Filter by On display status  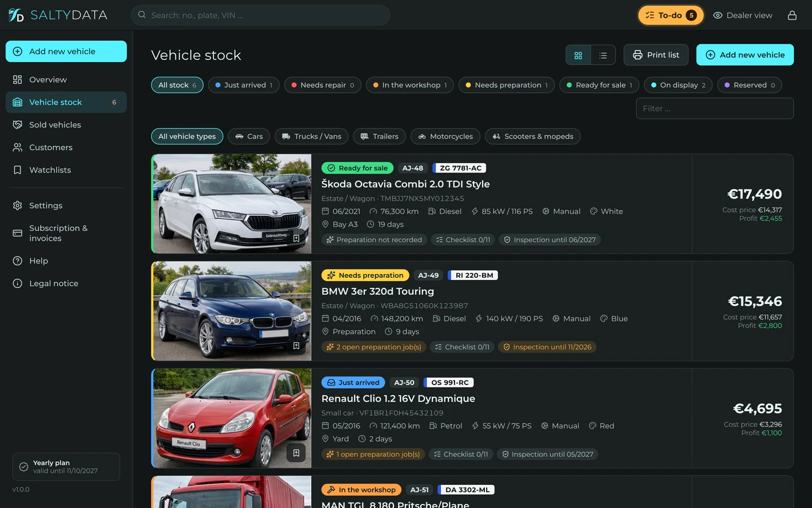[x=678, y=85]
